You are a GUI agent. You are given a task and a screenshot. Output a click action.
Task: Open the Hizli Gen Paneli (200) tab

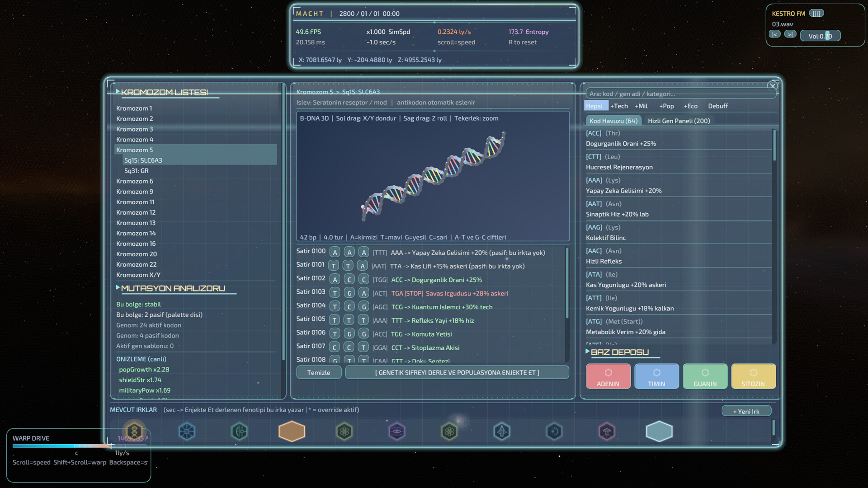click(679, 121)
